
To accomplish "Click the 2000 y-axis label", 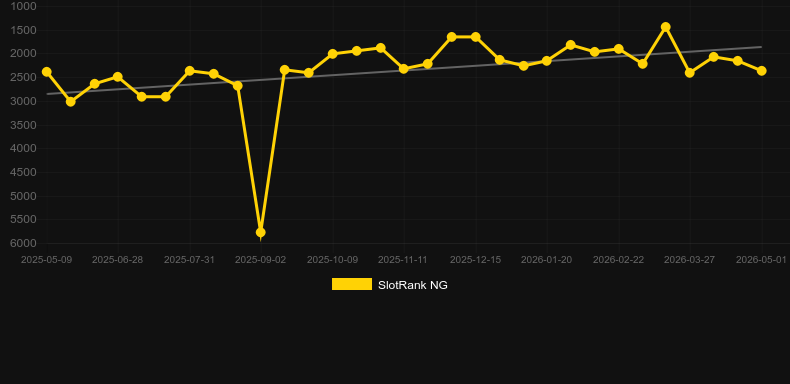I will 23,54.
